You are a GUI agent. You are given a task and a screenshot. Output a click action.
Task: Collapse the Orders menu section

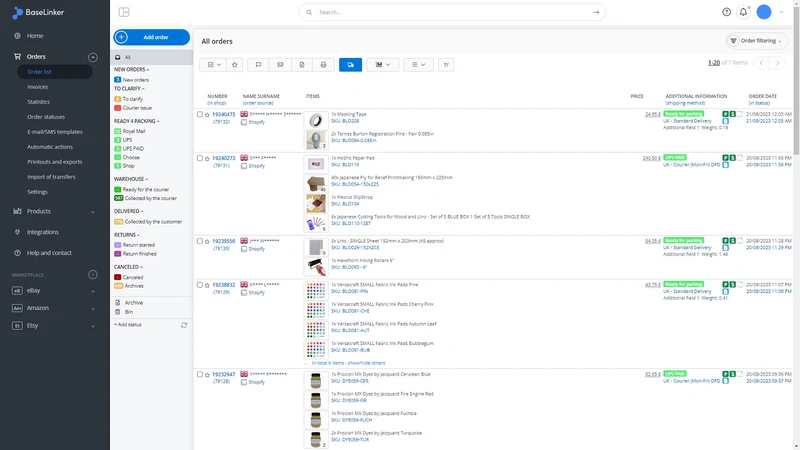tap(93, 57)
